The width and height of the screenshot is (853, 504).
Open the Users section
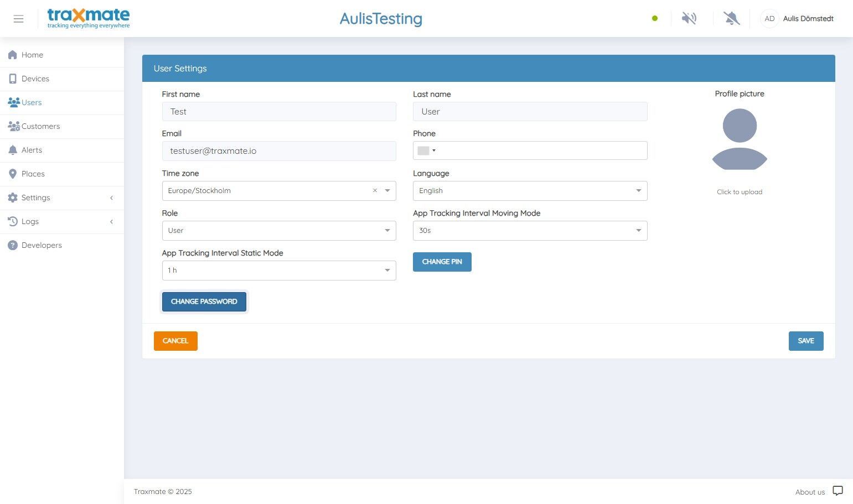pyautogui.click(x=62, y=102)
